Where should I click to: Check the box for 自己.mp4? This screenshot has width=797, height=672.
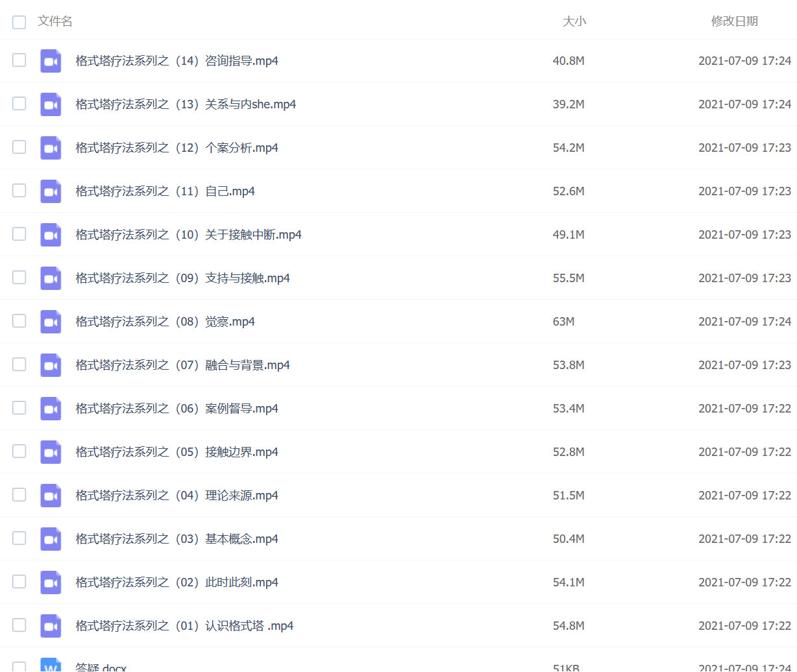click(19, 191)
